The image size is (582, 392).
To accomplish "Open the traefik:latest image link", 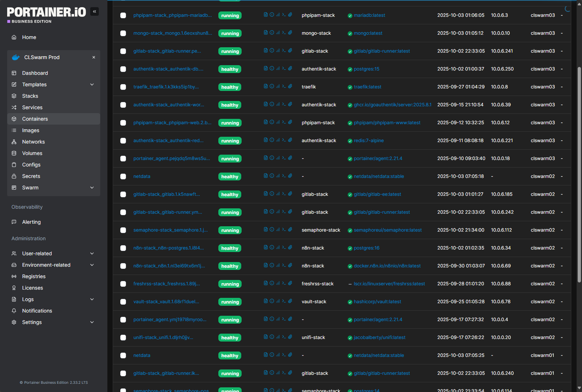I will coord(368,87).
